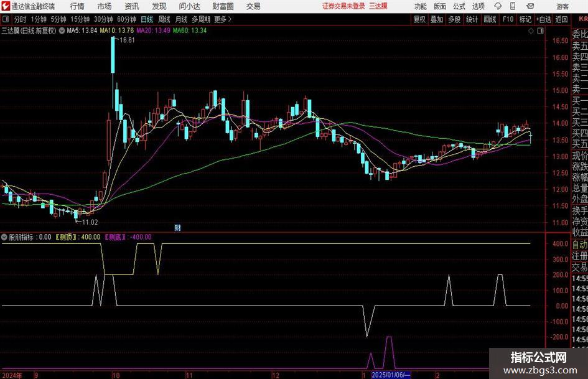Screen dimensions: 588x379
Task: Open the 行情 menu
Action: [x=77, y=6]
